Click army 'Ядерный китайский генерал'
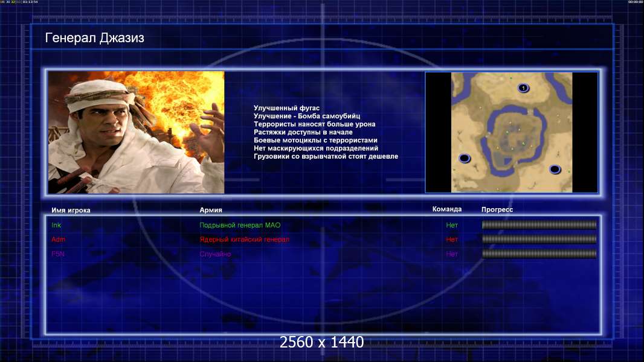This screenshot has height=362, width=644. pyautogui.click(x=245, y=240)
